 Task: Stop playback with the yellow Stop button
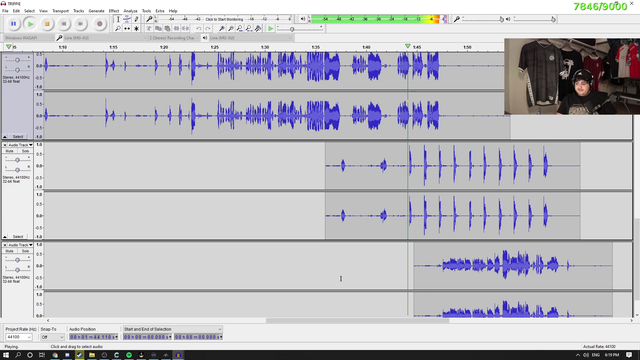click(47, 24)
